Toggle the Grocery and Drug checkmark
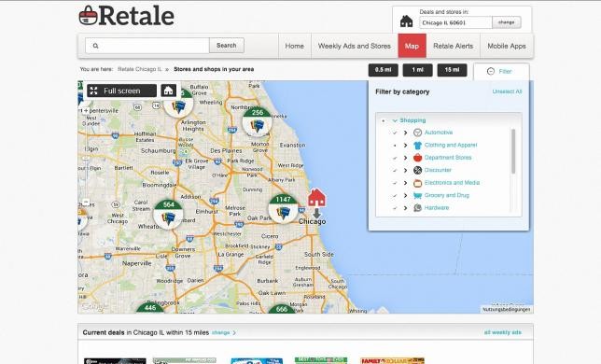Viewport: 601px width, 364px height. pos(395,195)
